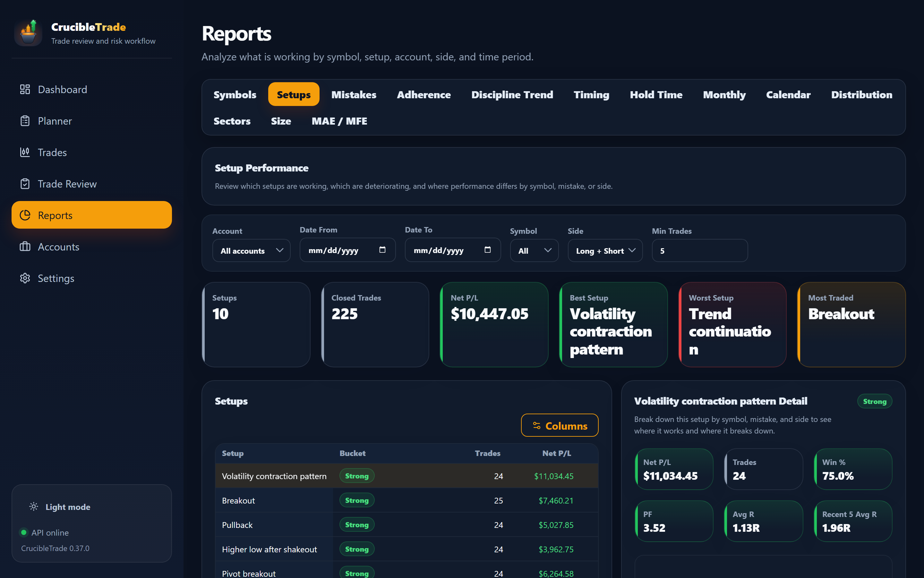Open the Hold Time tab
The height and width of the screenshot is (578, 924).
656,94
